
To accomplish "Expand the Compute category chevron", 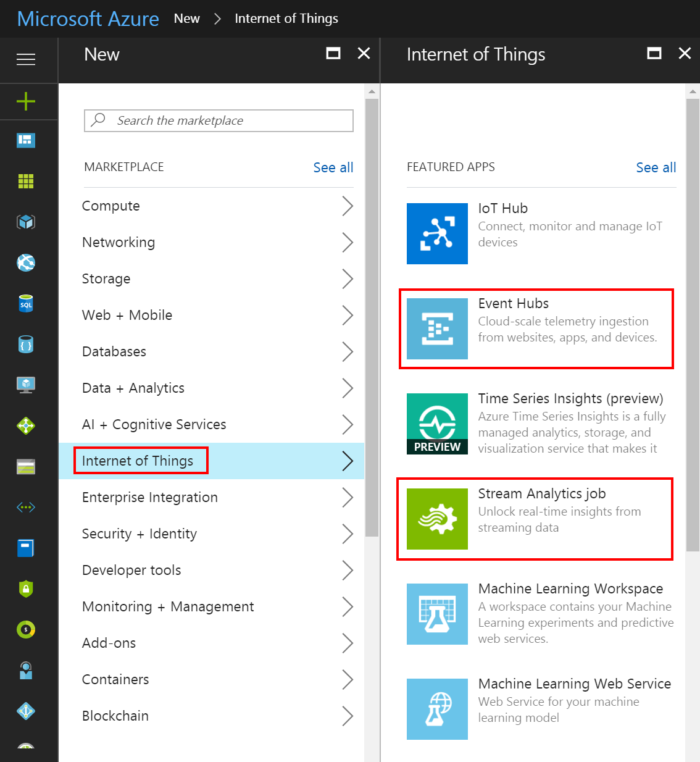I will [x=348, y=206].
